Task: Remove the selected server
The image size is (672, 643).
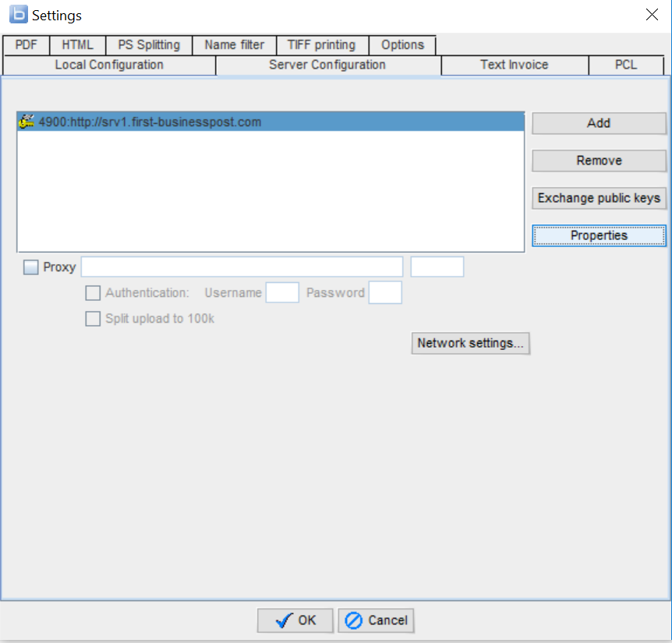Action: tap(599, 161)
